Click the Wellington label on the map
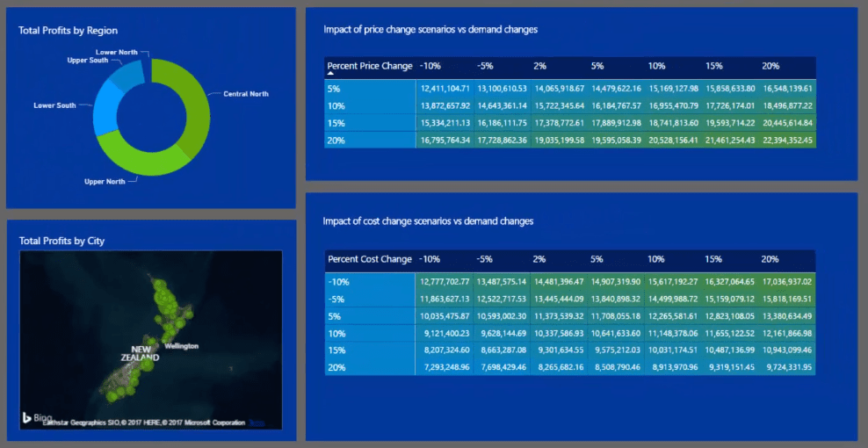 181,346
